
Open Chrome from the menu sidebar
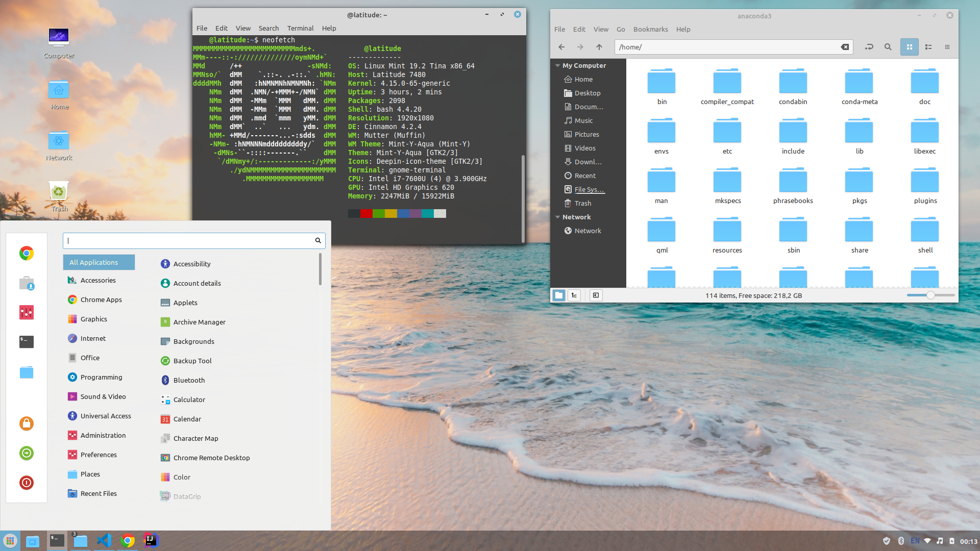point(26,253)
